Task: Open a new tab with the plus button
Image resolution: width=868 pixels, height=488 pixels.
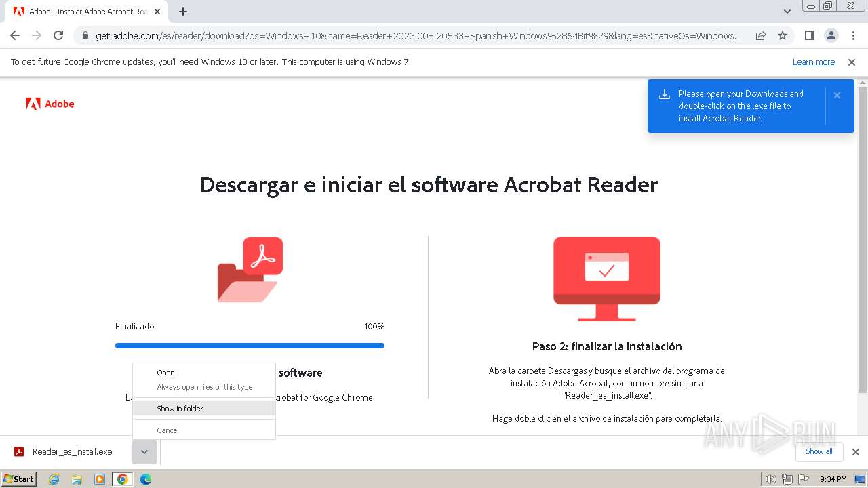Action: (183, 12)
